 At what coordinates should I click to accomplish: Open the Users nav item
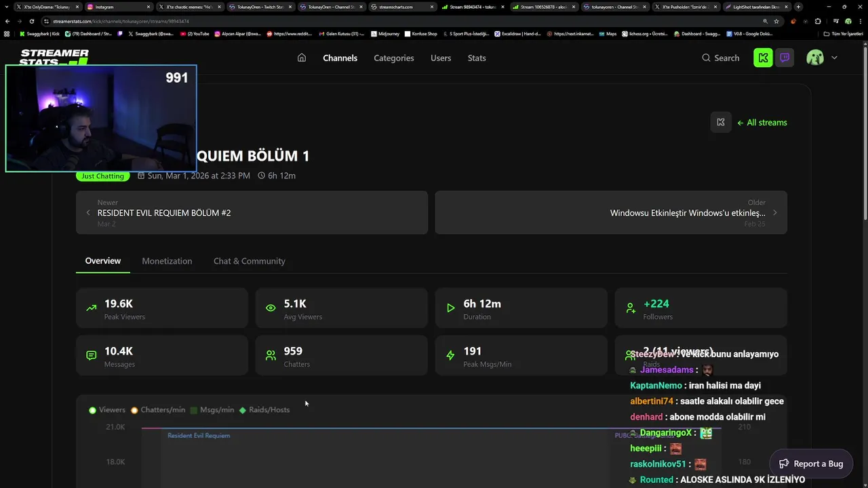[x=441, y=58]
